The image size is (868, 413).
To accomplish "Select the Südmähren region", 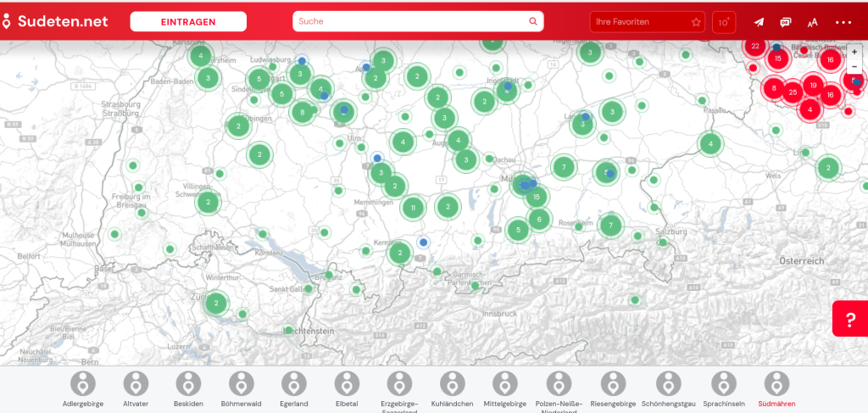I will click(x=776, y=388).
